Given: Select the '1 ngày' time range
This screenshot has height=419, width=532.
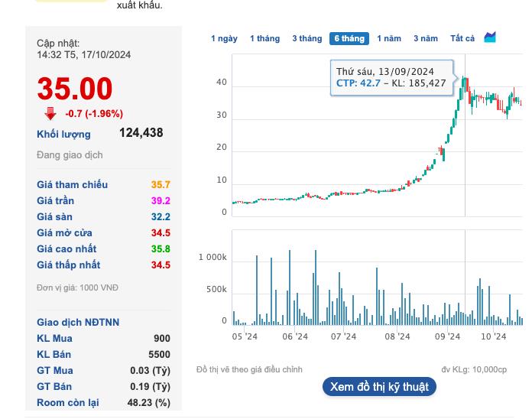Looking at the screenshot, I should pyautogui.click(x=224, y=38).
